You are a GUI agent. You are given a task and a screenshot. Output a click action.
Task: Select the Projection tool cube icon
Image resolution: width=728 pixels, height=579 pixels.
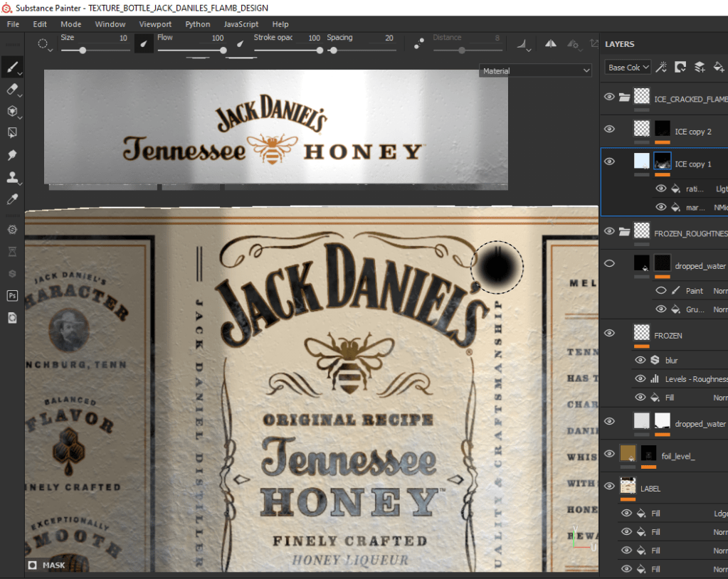[x=11, y=111]
